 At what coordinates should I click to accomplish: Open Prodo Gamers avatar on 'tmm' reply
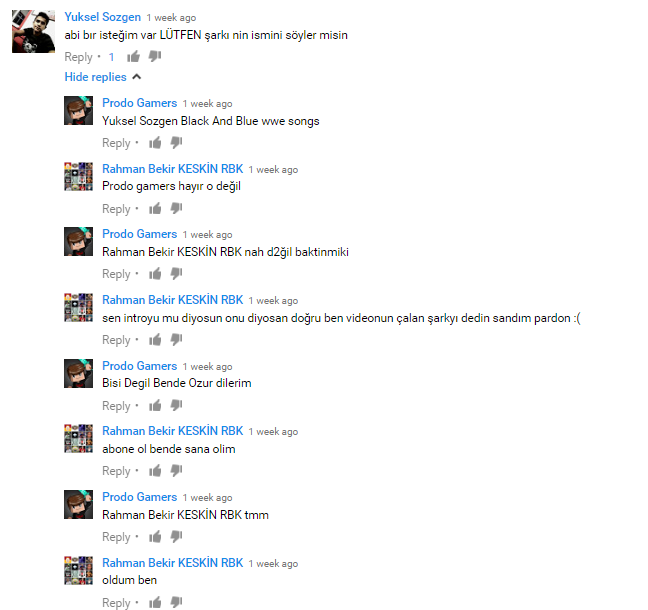click(78, 504)
